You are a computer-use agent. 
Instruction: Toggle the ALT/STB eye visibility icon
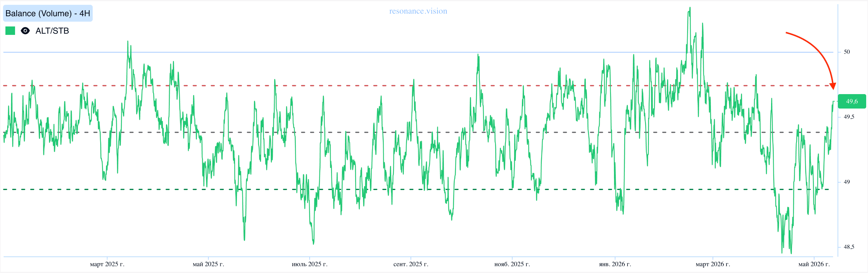tap(25, 31)
